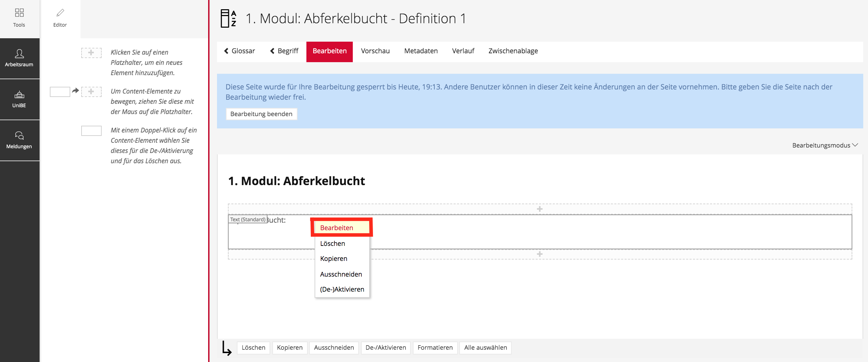Click the Editor pencil icon
Screen dimensions: 868x362
coord(60,13)
